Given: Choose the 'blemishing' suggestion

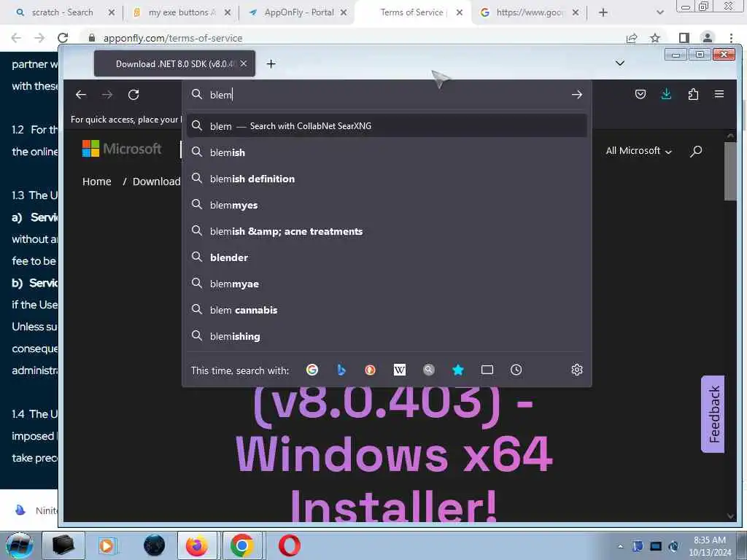Looking at the screenshot, I should point(387,335).
